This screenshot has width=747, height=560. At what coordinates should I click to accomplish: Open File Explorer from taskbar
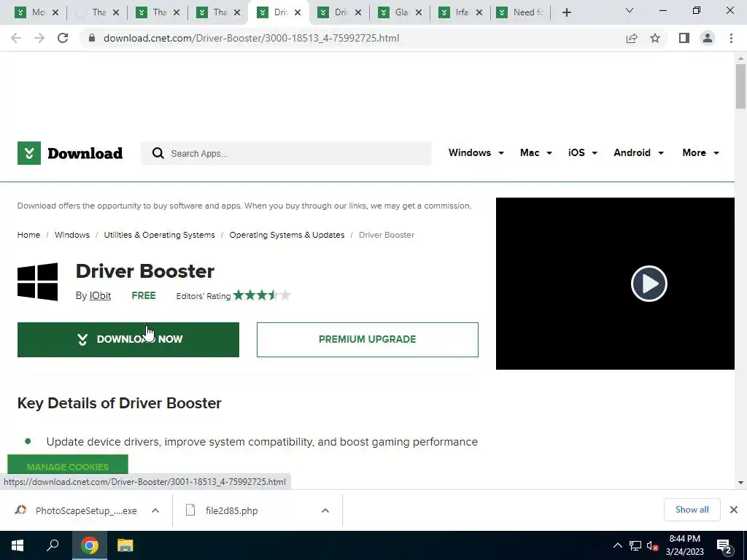125,545
